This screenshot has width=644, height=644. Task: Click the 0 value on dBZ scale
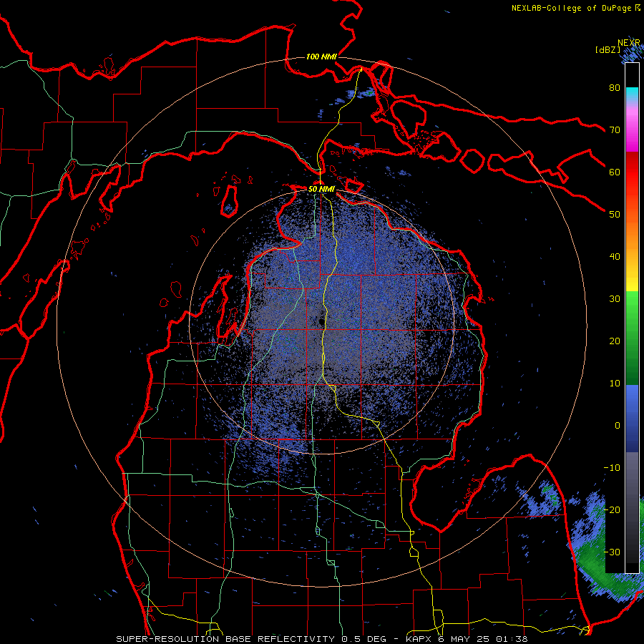point(618,426)
